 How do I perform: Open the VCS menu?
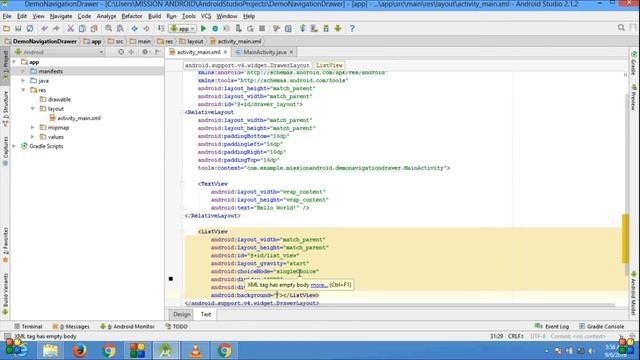[x=206, y=16]
